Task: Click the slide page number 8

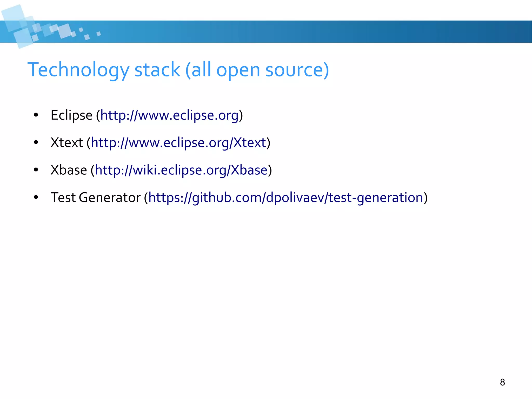Action: [x=502, y=382]
